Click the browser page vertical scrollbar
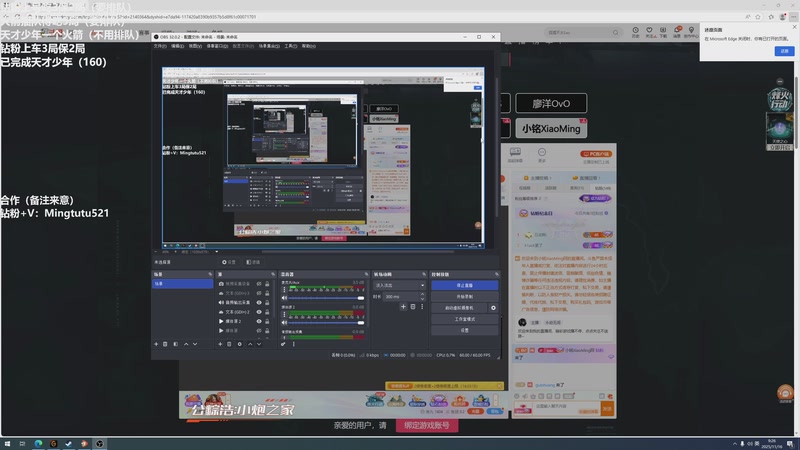Screen dimensions: 800x450 pyautogui.click(x=796, y=112)
